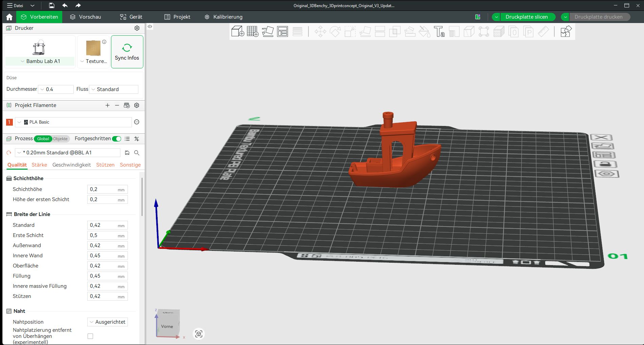Open the Datei menu
This screenshot has width=644, height=345.
(x=16, y=5)
